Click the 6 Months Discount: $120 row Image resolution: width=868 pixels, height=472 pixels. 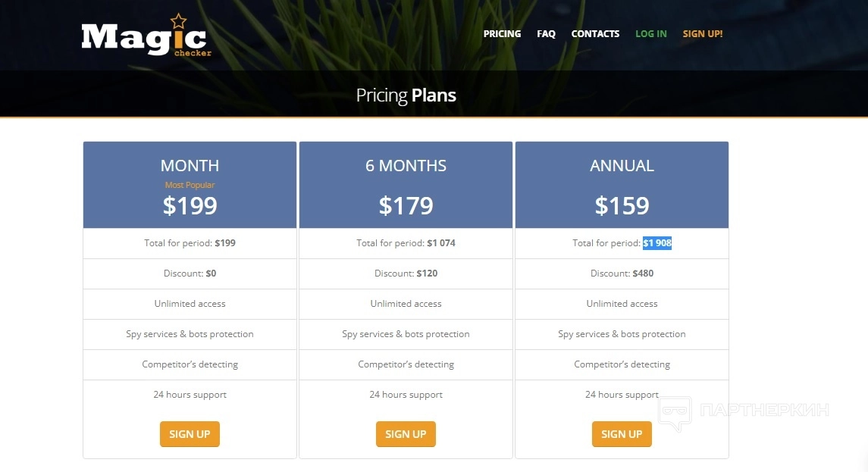(406, 274)
